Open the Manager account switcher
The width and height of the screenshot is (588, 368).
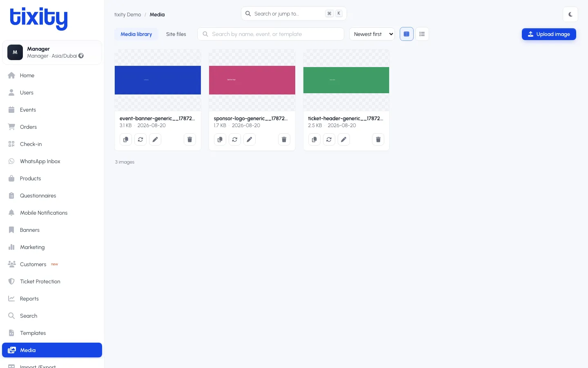pos(52,52)
